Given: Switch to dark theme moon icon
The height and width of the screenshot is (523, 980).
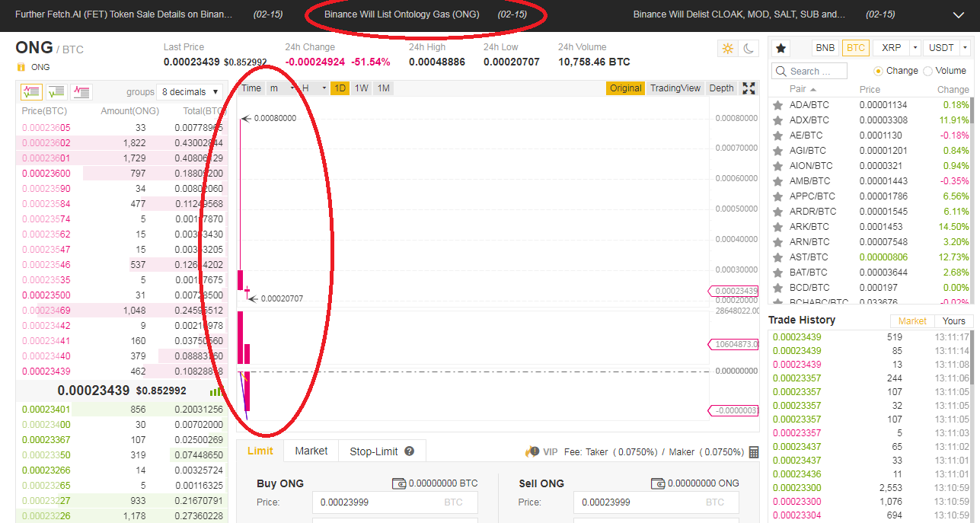Looking at the screenshot, I should tap(749, 49).
